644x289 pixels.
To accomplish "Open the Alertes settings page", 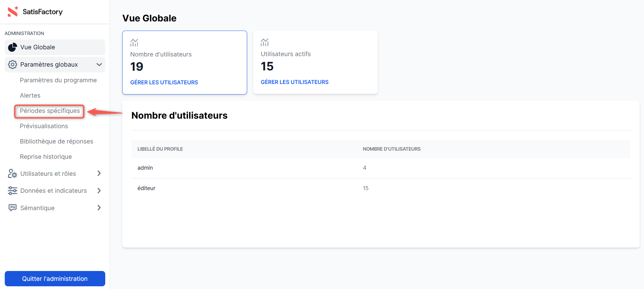I will pyautogui.click(x=30, y=96).
